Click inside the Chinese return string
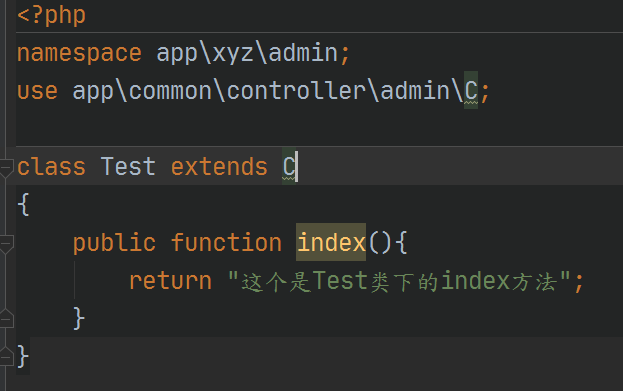Viewport: 623px width, 391px height. pos(400,281)
